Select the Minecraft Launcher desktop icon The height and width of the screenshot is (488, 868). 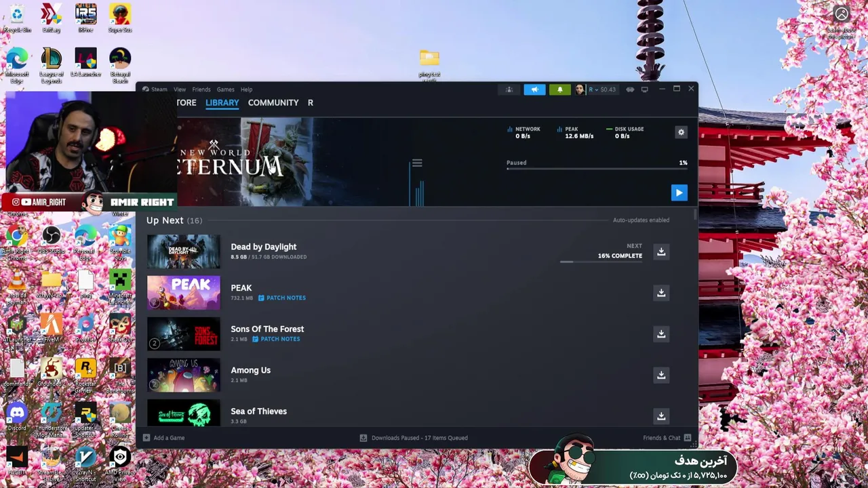(x=120, y=287)
